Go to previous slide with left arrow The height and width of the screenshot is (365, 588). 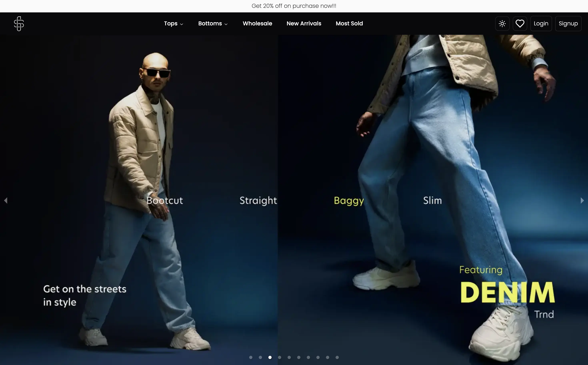pyautogui.click(x=6, y=200)
